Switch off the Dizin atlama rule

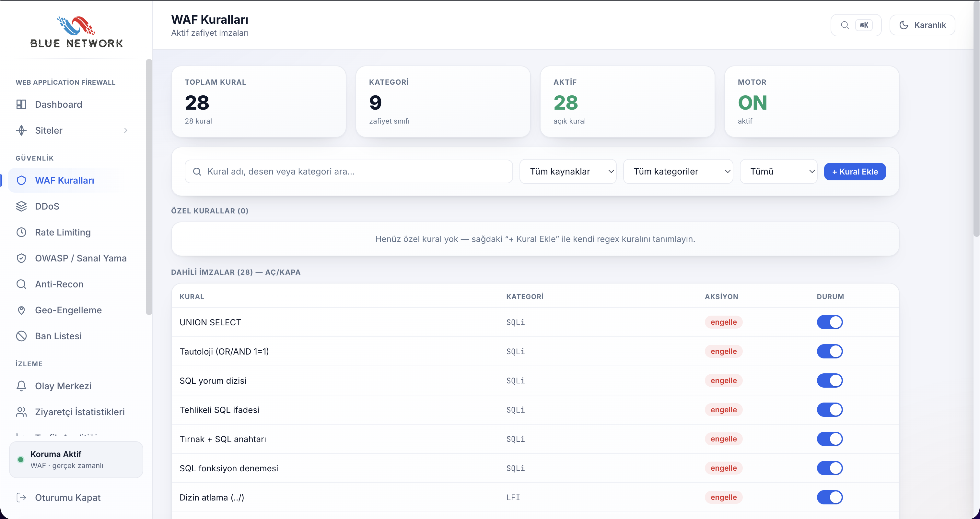pos(830,497)
